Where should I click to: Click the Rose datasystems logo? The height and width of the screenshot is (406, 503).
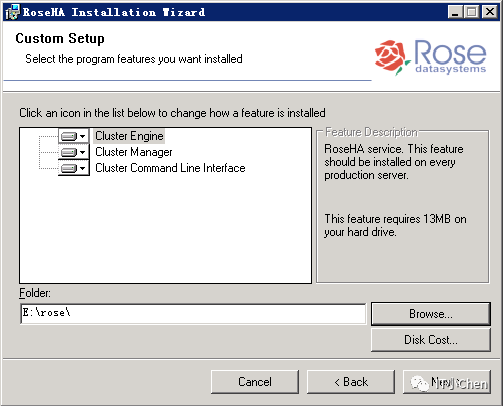tap(430, 57)
